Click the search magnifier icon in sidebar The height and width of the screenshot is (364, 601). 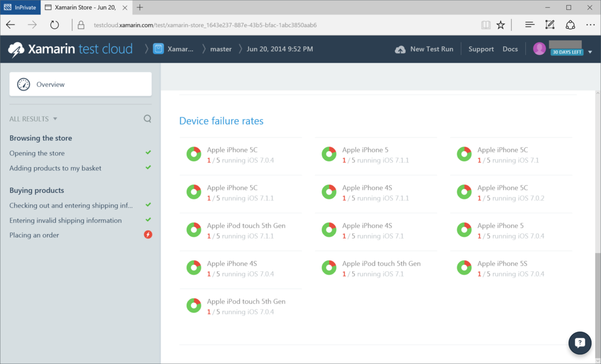tap(147, 118)
